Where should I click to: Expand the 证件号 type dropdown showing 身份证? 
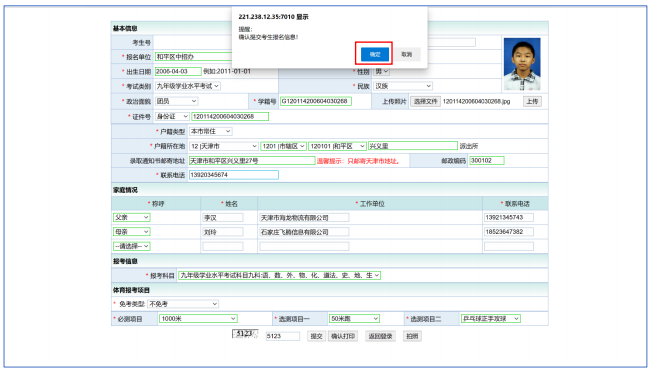coord(172,117)
